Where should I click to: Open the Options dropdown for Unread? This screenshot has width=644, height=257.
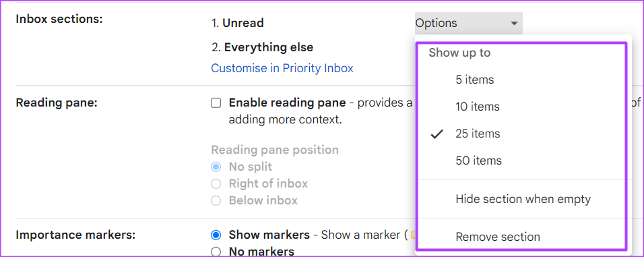click(x=469, y=23)
